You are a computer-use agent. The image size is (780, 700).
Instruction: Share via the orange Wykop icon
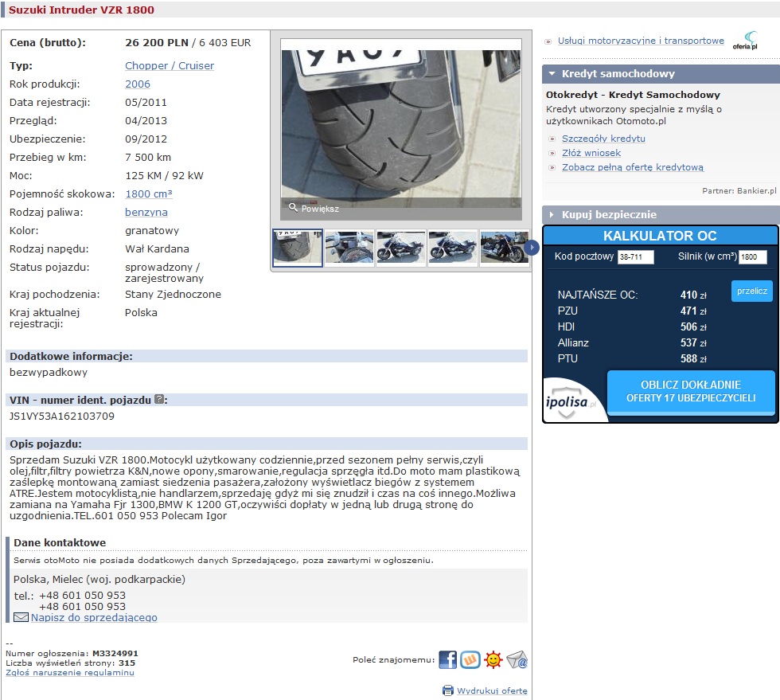point(470,659)
